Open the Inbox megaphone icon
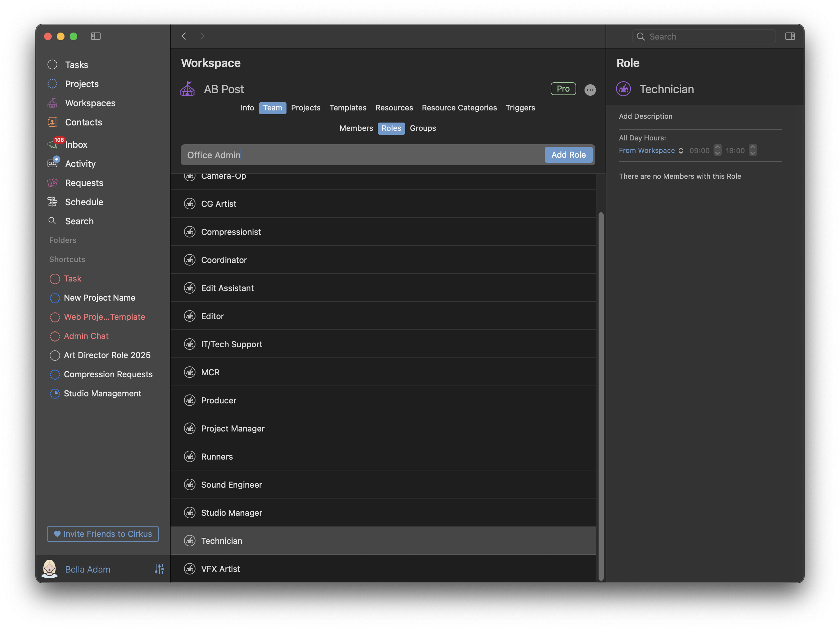This screenshot has height=630, width=840. click(52, 145)
